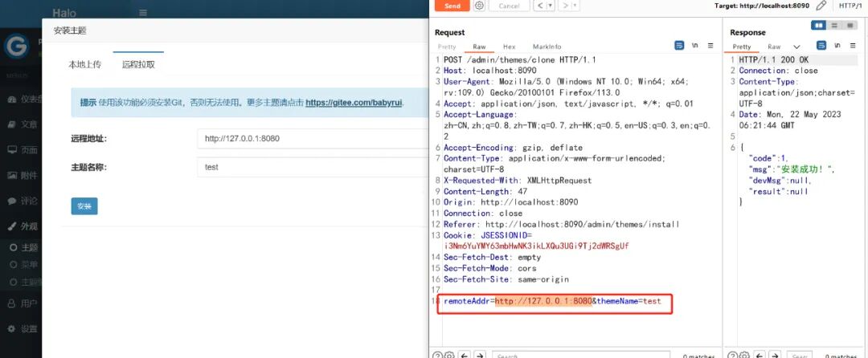Select top-bottom layout view icon
Viewport: 868px width, 358px height.
click(833, 26)
